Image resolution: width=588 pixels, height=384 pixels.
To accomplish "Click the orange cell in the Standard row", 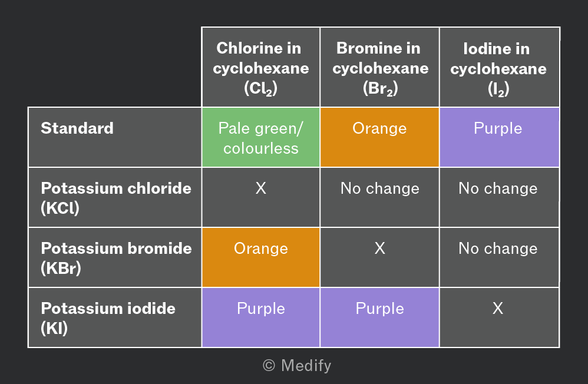I will [x=379, y=137].
